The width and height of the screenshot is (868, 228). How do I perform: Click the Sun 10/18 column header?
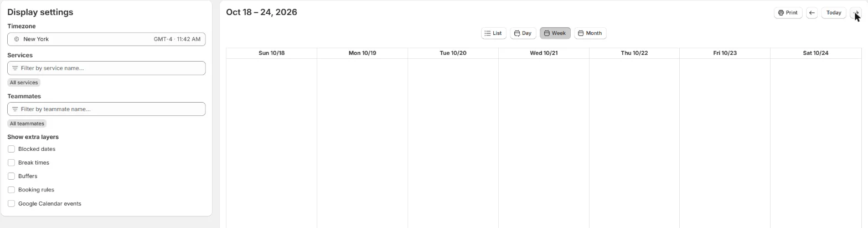[x=271, y=53]
